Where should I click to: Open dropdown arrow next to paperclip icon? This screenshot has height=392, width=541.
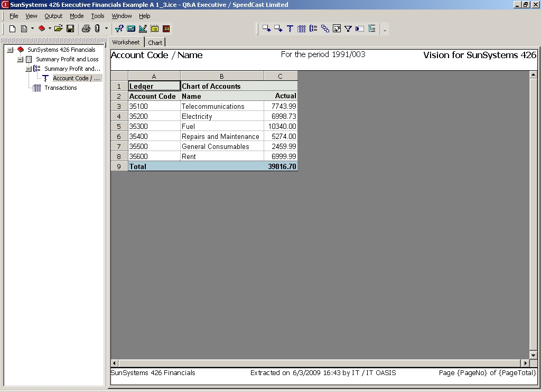click(106, 29)
